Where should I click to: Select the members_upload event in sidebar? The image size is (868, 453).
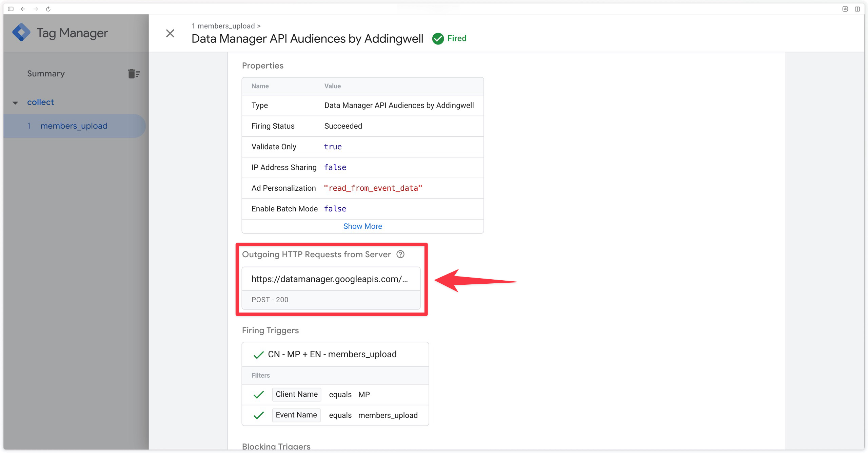pos(75,126)
